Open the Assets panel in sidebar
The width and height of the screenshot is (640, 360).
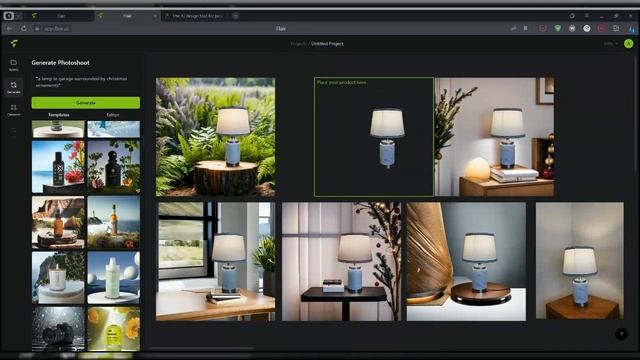coord(13,64)
